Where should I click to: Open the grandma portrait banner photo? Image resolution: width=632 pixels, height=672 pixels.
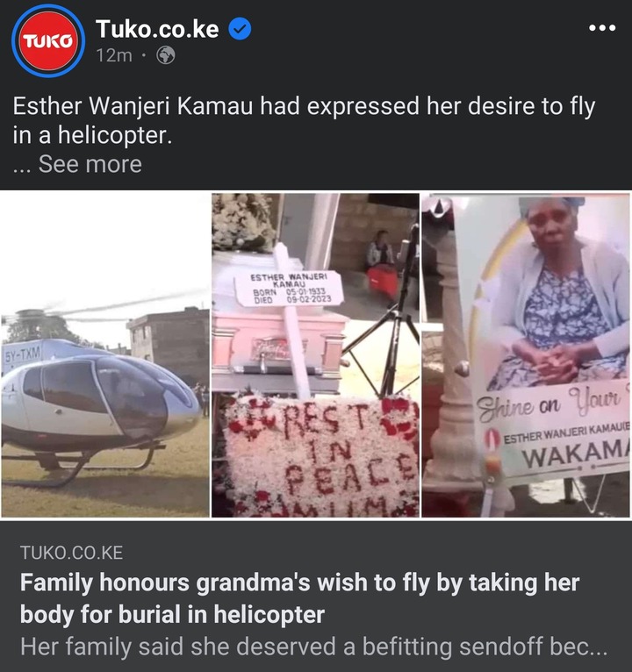tap(526, 354)
